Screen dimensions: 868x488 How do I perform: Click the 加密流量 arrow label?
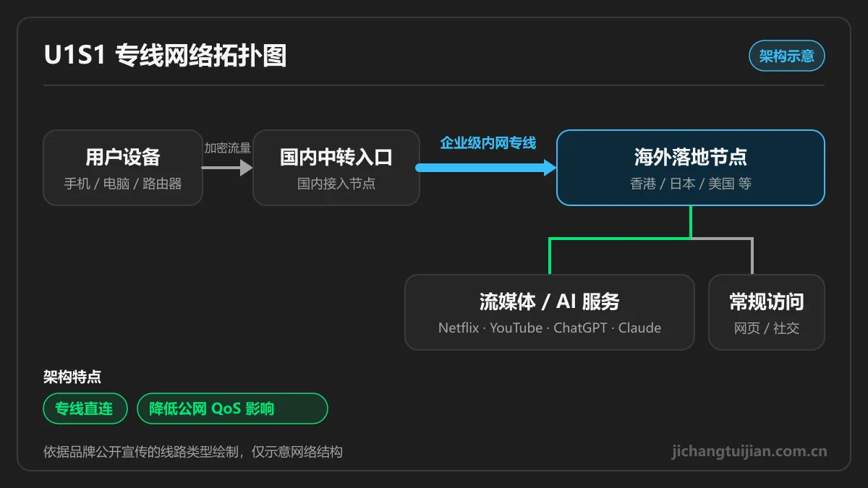(x=227, y=147)
